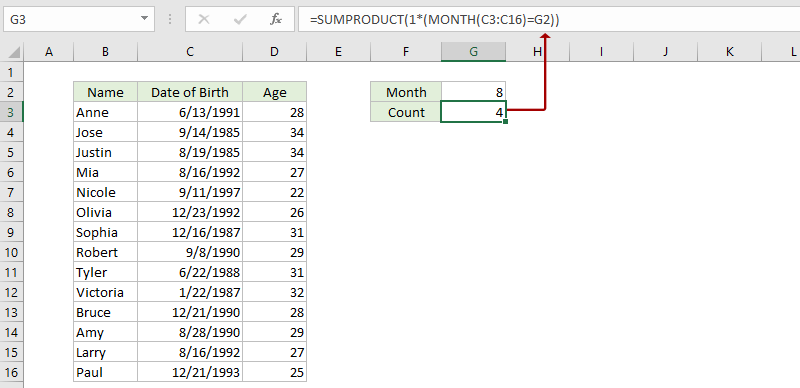800x388 pixels.
Task: Select the month value cell showing 8
Action: pyautogui.click(x=473, y=92)
